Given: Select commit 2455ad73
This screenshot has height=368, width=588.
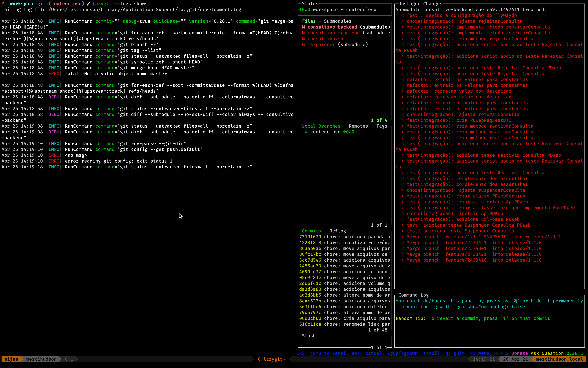Looking at the screenshot, I should [x=345, y=266].
